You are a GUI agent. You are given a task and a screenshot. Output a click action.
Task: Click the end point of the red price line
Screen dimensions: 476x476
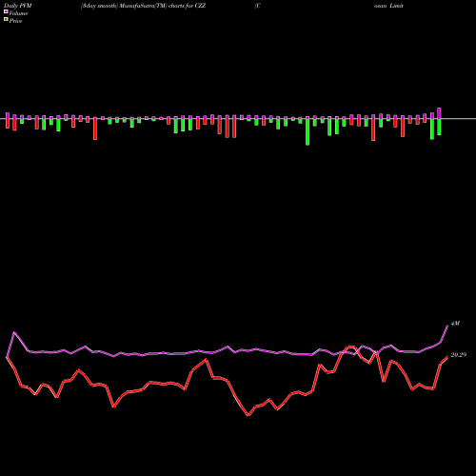(x=447, y=356)
